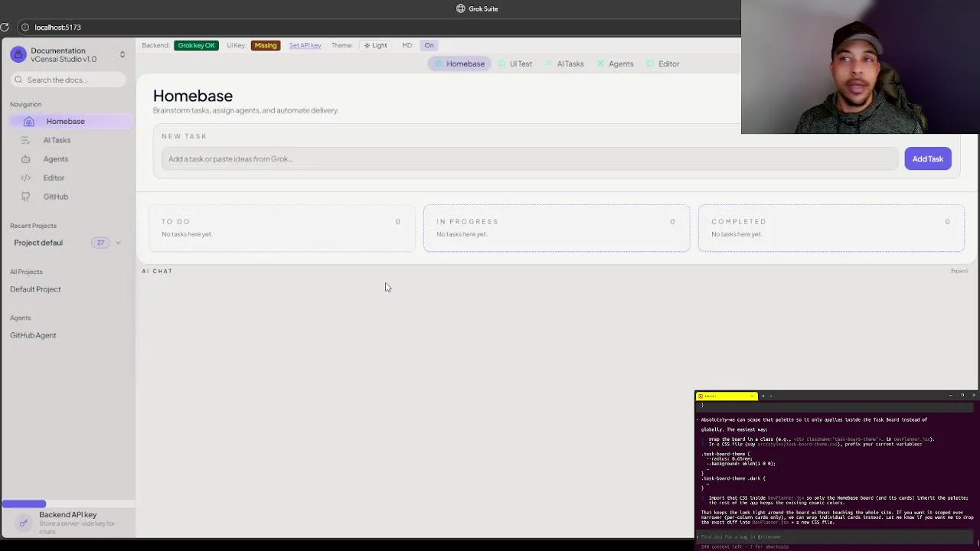Switch to the AI Tasks top tab
This screenshot has width=980, height=551.
(565, 64)
